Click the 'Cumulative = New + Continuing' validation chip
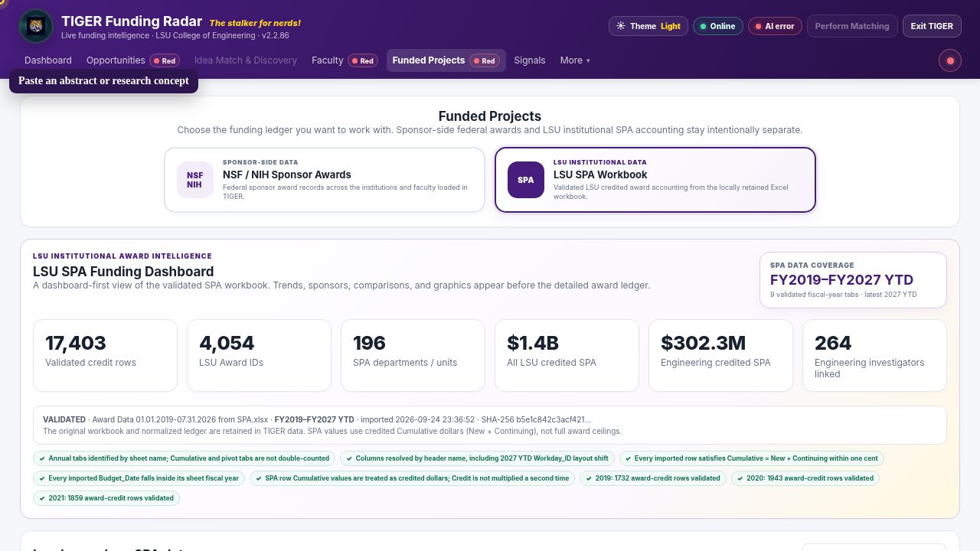Image resolution: width=980 pixels, height=551 pixels. 752,458
